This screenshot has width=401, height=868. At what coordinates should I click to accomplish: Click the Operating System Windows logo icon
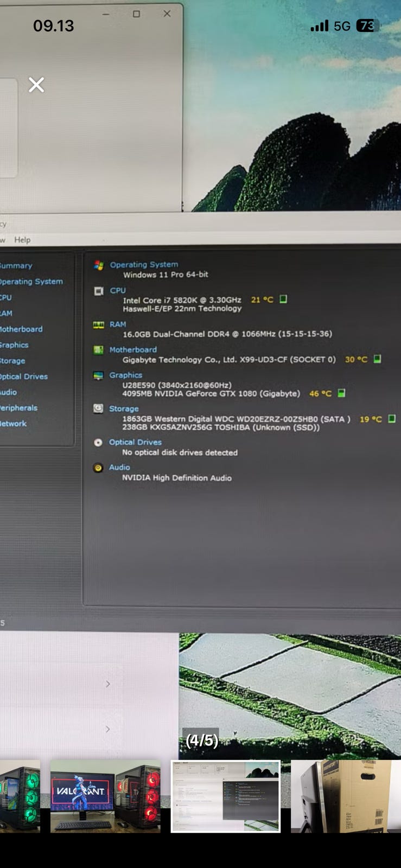pyautogui.click(x=99, y=265)
